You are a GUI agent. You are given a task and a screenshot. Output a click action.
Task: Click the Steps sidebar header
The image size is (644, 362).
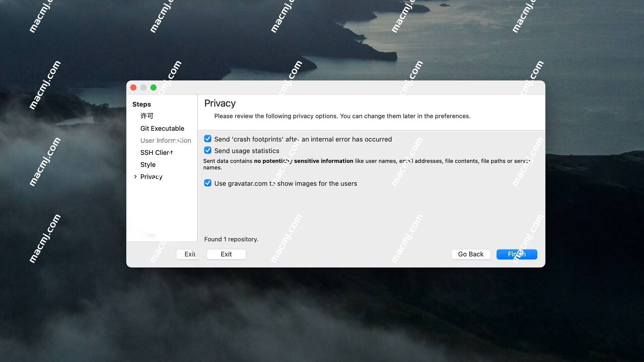(142, 104)
